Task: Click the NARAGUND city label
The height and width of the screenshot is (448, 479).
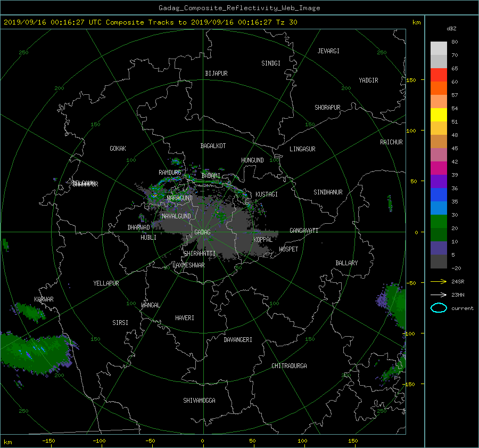Action: [x=180, y=198]
